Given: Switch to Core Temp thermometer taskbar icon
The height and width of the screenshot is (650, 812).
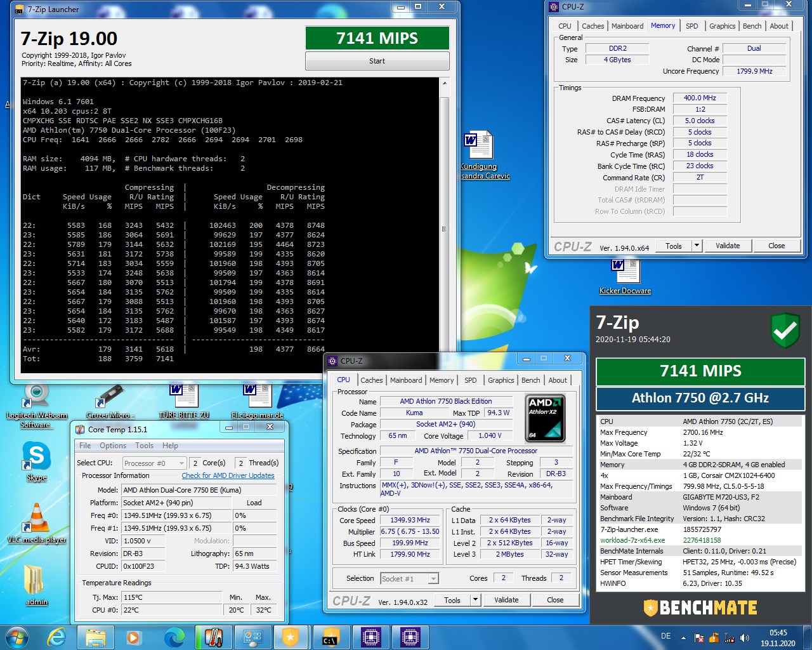Looking at the screenshot, I should tap(214, 637).
